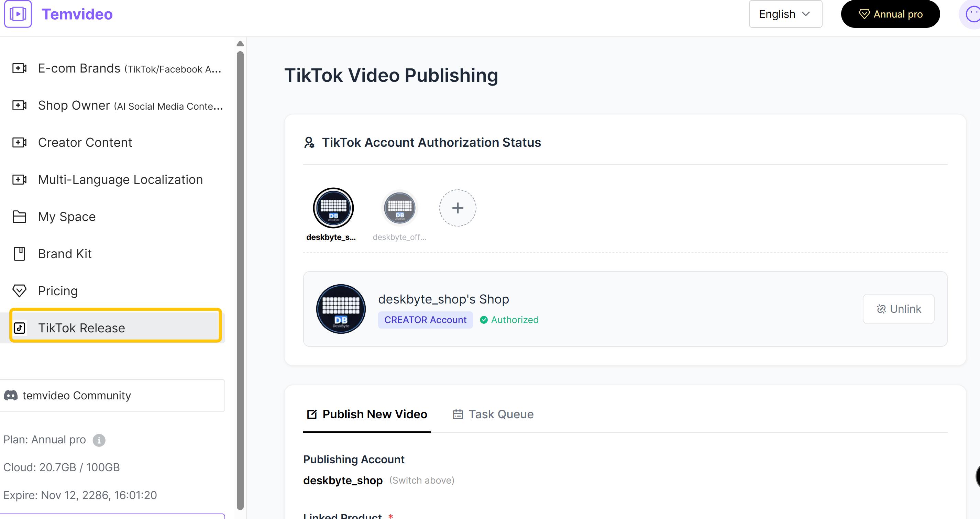Open temvideo Community Discord link
The width and height of the screenshot is (980, 519).
(x=76, y=396)
